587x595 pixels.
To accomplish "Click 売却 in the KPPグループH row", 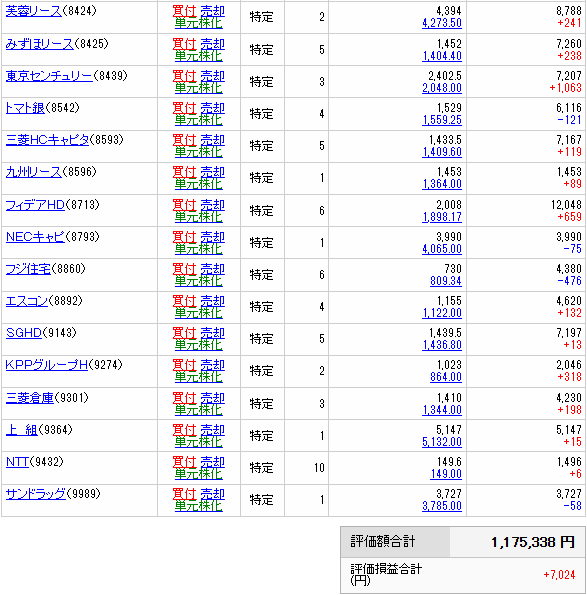I will [x=212, y=365].
